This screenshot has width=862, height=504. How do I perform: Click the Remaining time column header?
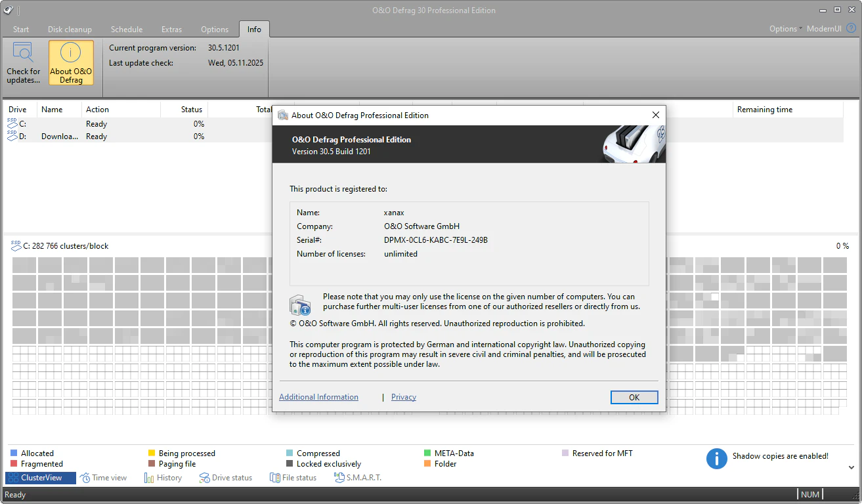click(x=788, y=110)
